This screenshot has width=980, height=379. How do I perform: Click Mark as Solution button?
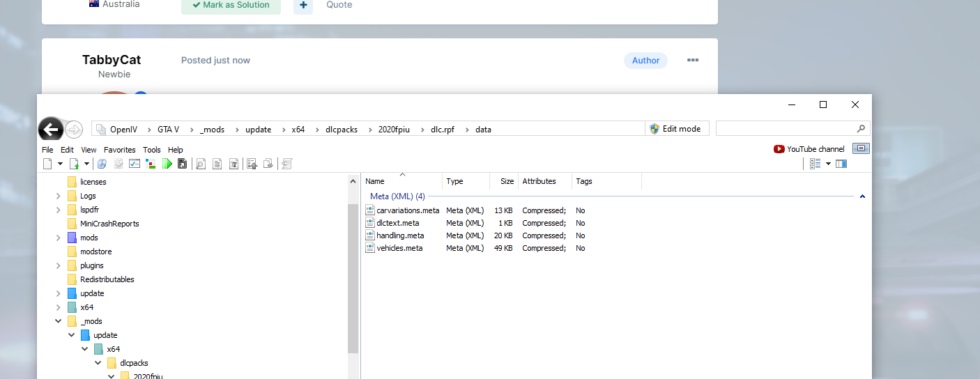(x=231, y=5)
